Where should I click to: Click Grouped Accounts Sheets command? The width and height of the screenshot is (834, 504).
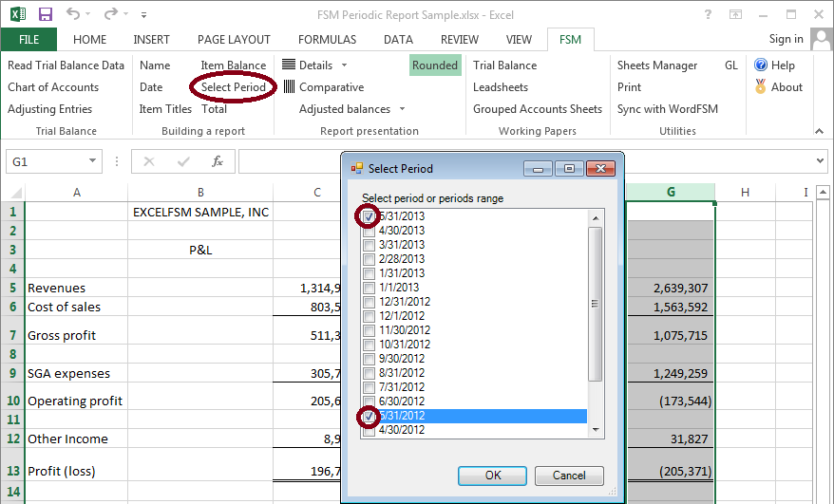pos(538,108)
